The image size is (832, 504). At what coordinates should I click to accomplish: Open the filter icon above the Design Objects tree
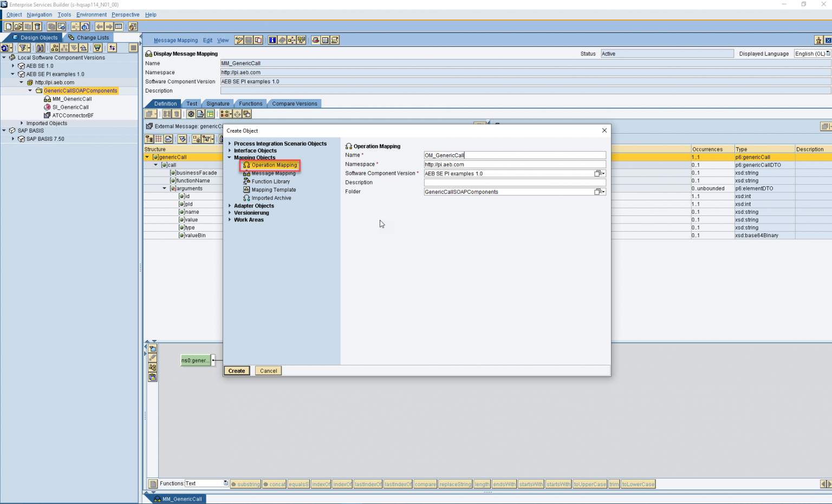pyautogui.click(x=23, y=48)
